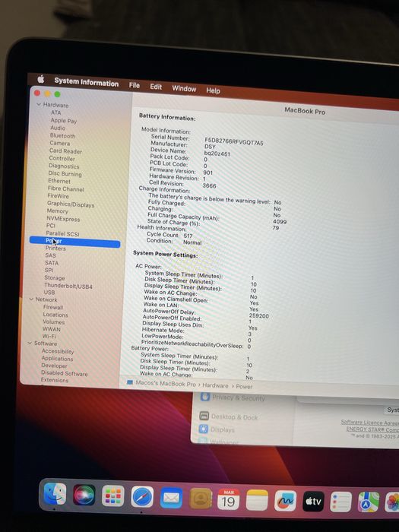Select Bluetooth in the sidebar
Screen dimensions: 399x532
63,136
